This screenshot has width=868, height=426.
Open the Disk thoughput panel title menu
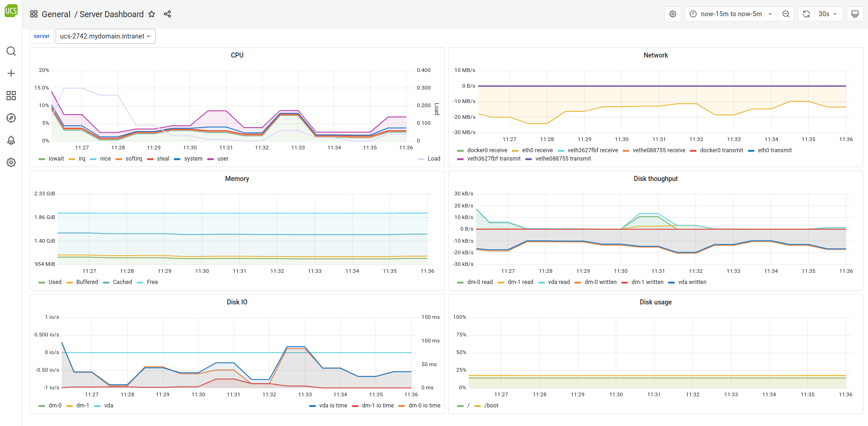tap(656, 179)
